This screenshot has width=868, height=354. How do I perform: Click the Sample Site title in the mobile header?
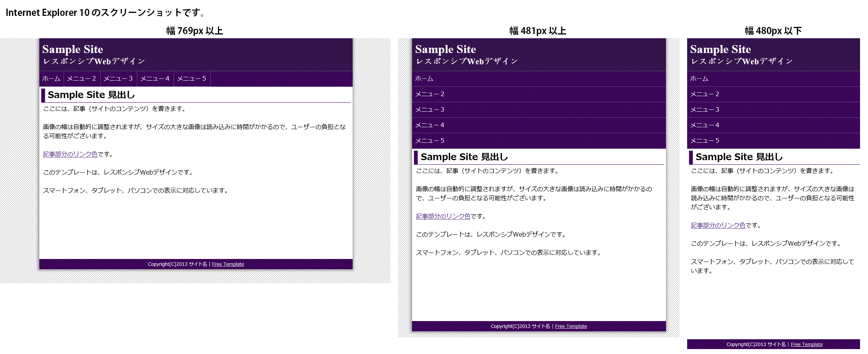point(720,49)
